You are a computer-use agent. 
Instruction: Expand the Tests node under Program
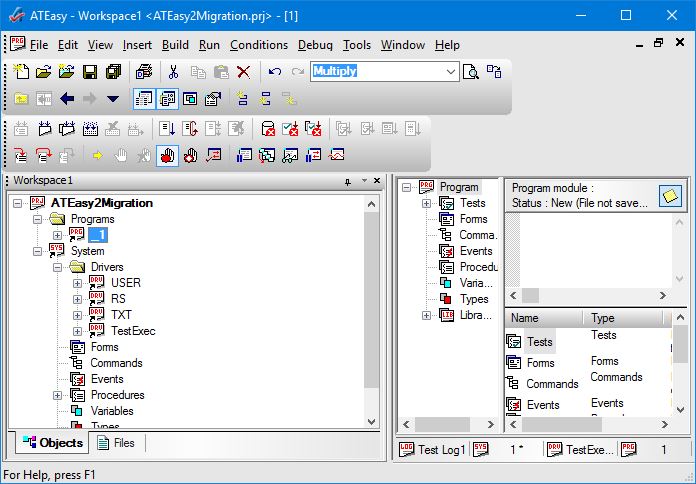(x=426, y=203)
